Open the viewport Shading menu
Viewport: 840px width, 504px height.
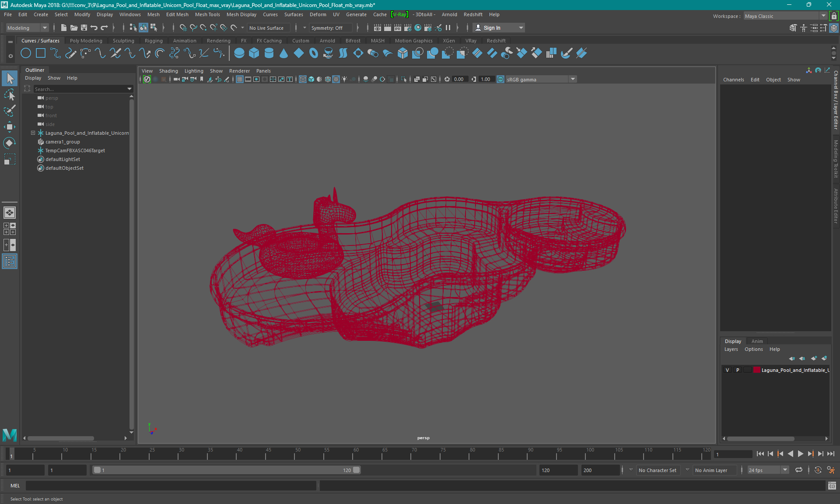(x=168, y=71)
